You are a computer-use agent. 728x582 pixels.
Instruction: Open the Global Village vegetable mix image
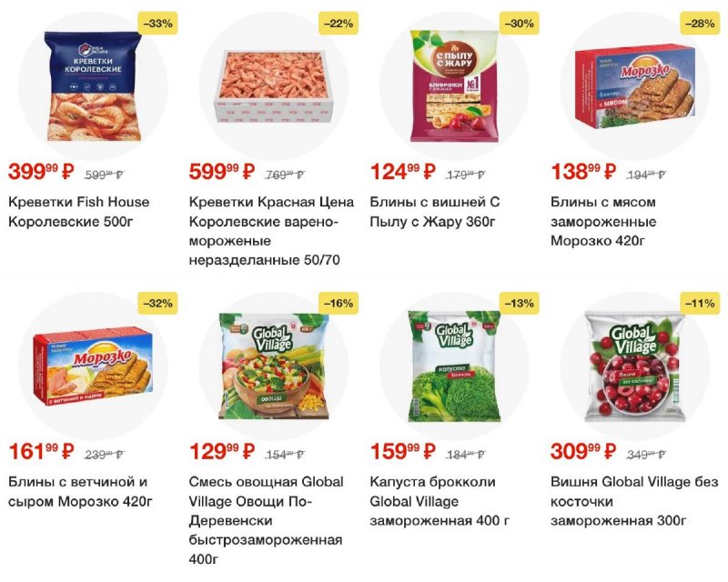[x=274, y=366]
